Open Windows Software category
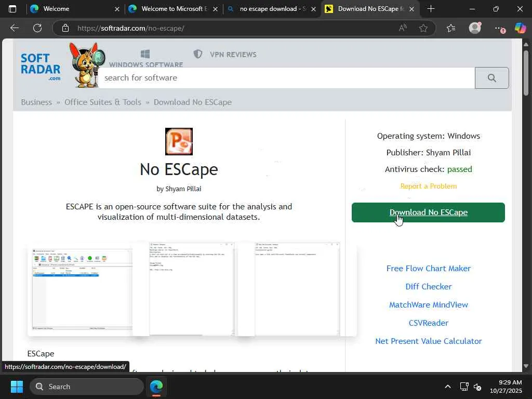This screenshot has height=399, width=532. coord(145,59)
